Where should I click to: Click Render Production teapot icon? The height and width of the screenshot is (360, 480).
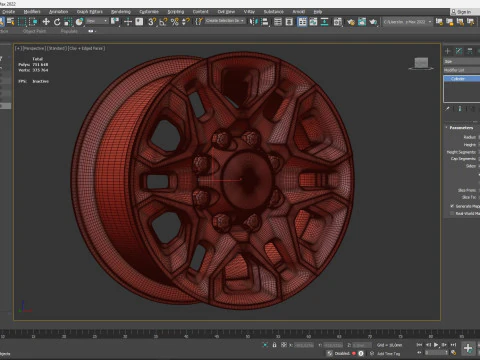tap(373, 22)
